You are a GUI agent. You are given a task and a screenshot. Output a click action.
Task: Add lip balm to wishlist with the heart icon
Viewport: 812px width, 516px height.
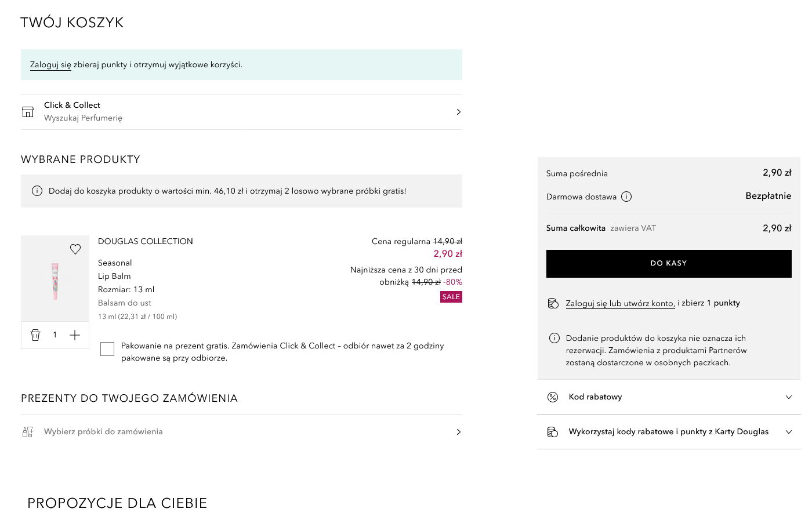point(75,249)
